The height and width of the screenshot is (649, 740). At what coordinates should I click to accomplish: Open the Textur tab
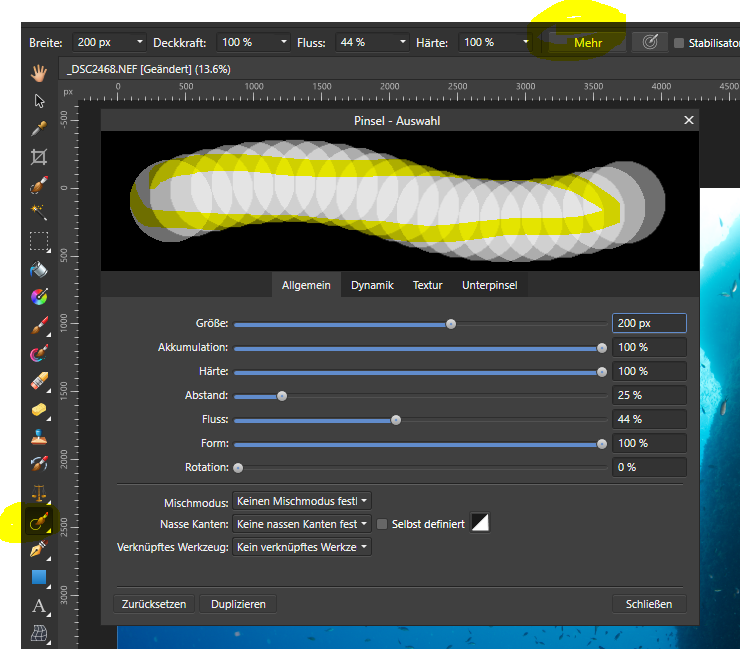(x=427, y=285)
